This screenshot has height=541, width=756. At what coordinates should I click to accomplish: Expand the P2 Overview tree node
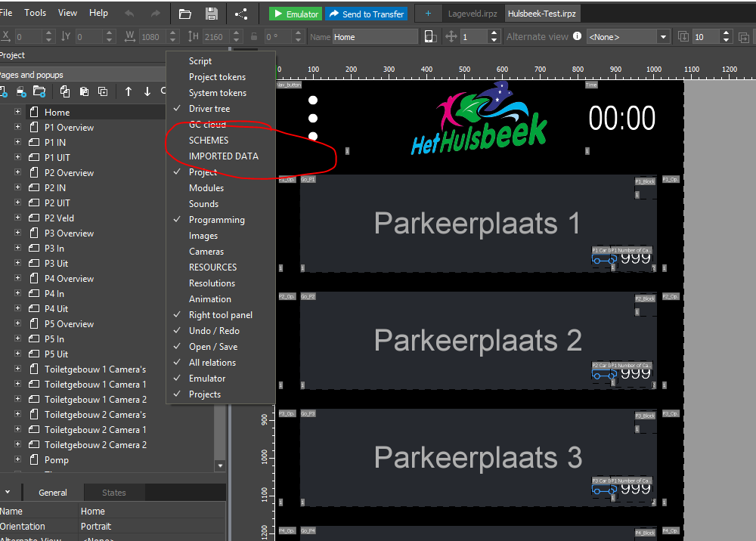click(18, 172)
